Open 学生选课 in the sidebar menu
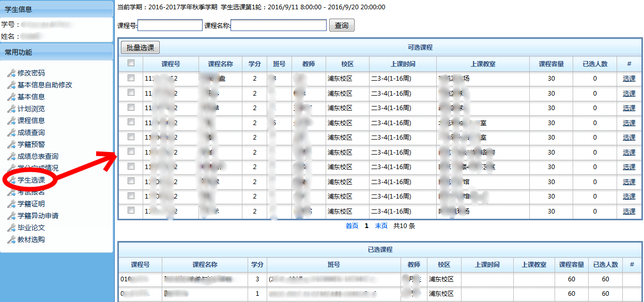644x302 pixels. (x=31, y=180)
